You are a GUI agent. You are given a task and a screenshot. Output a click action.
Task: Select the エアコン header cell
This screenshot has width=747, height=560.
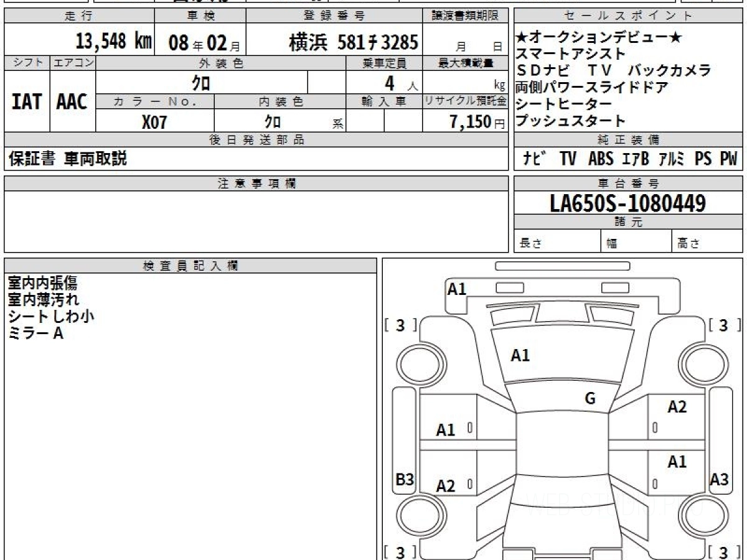tap(73, 63)
